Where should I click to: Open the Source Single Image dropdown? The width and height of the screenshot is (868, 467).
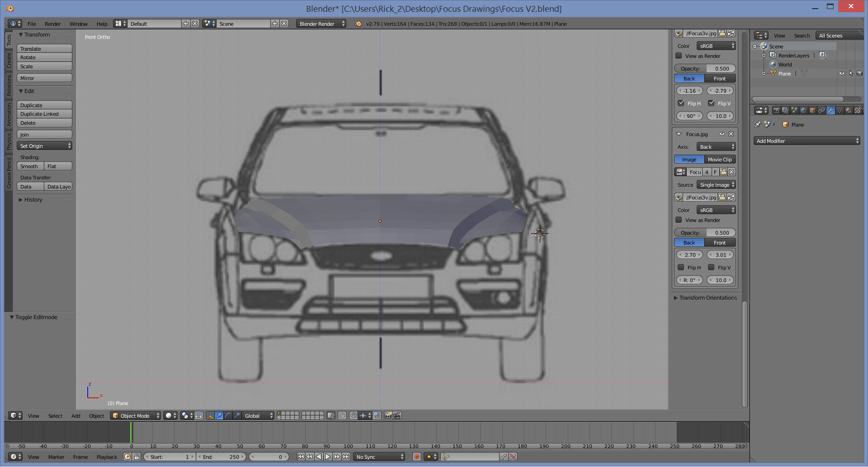tap(716, 184)
